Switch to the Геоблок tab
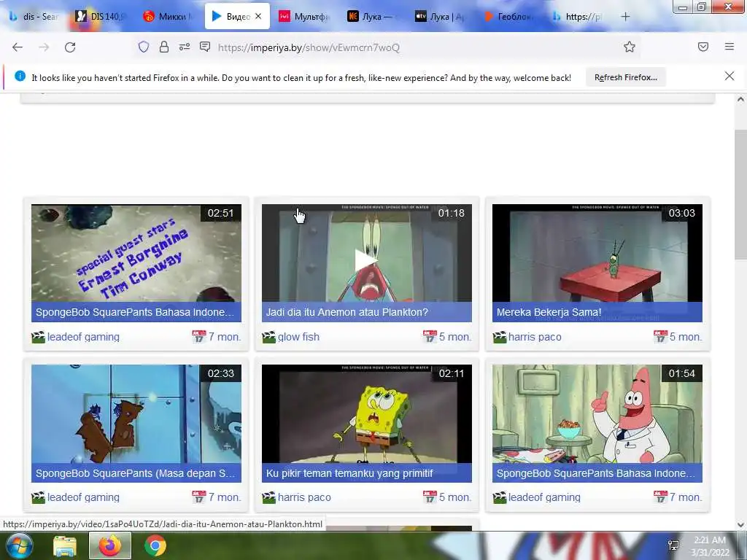747x560 pixels. [508, 17]
